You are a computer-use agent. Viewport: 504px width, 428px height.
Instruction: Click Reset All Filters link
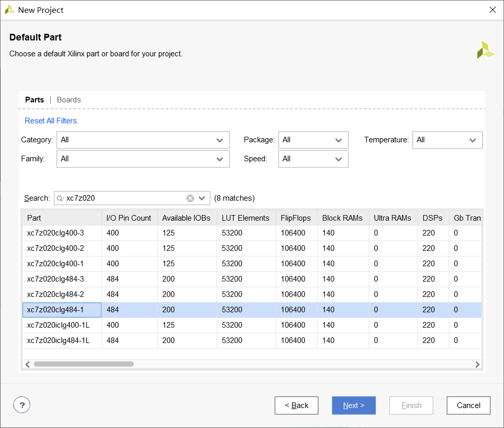pos(51,121)
